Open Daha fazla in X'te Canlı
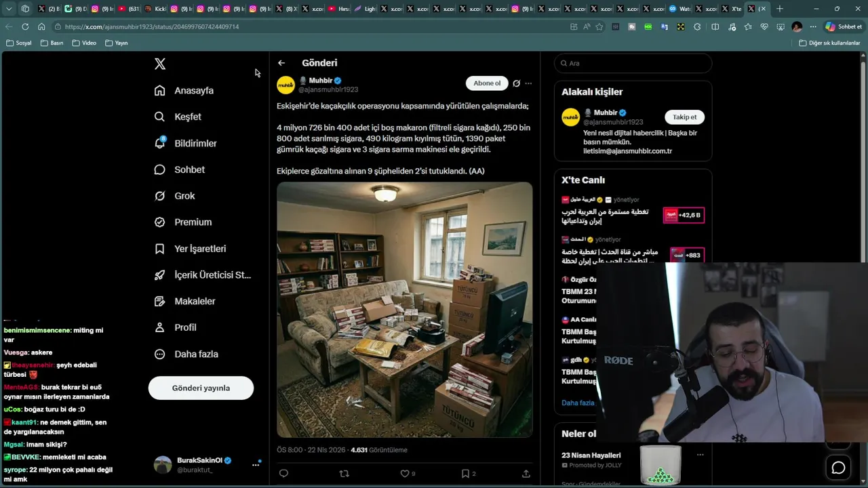 [578, 403]
